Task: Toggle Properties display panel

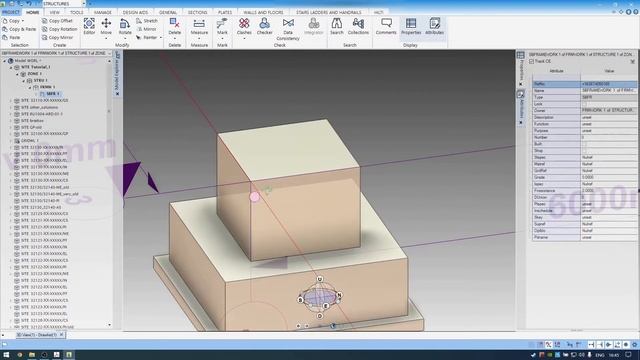Action: 411,27
